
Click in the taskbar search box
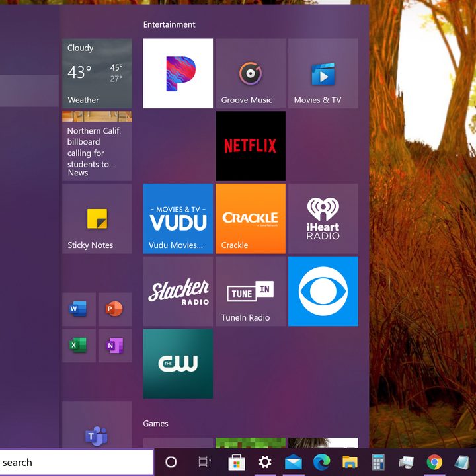point(76,462)
